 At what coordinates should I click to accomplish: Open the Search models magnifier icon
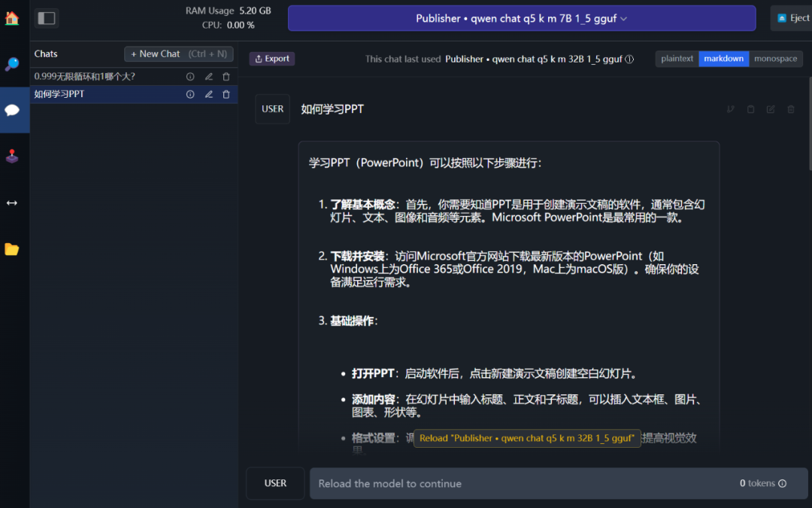(x=11, y=64)
